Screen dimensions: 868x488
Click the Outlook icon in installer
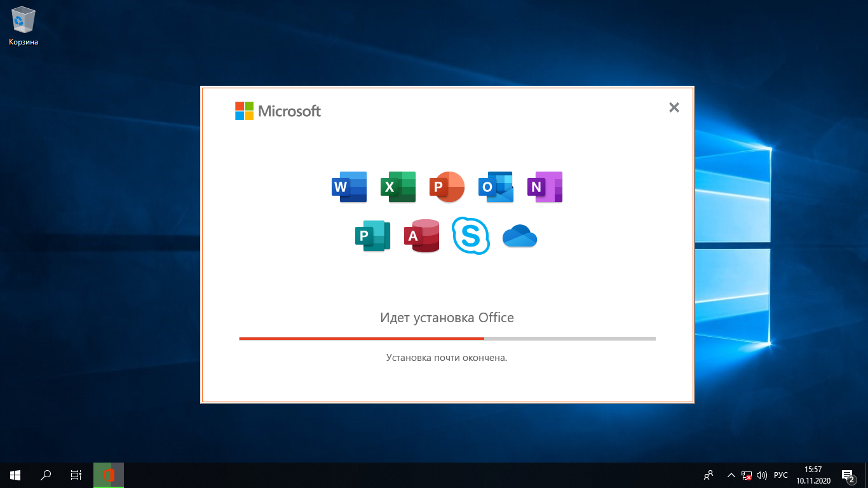(496, 187)
